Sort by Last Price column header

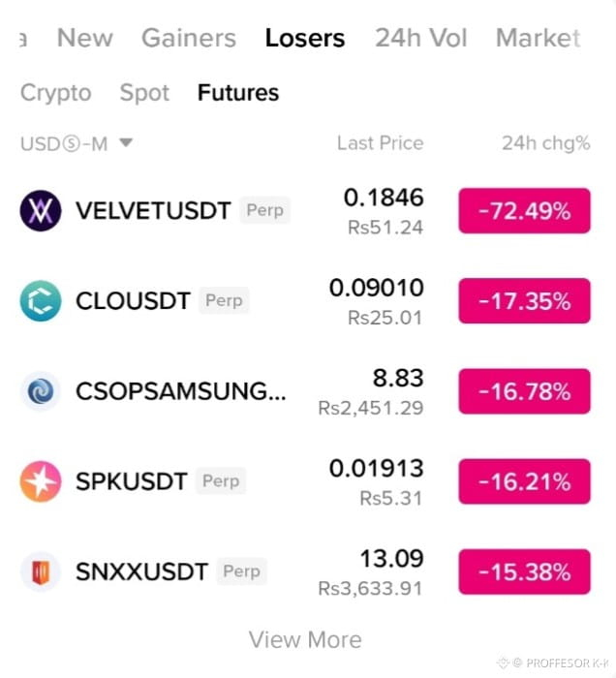click(381, 143)
